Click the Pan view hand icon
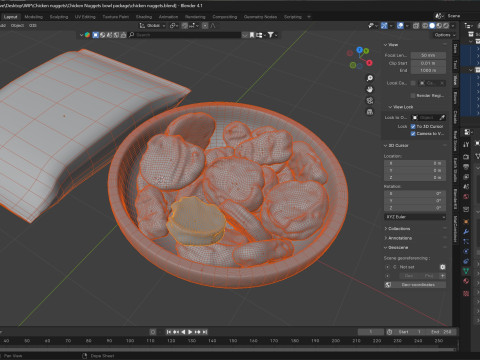 coord(370,89)
